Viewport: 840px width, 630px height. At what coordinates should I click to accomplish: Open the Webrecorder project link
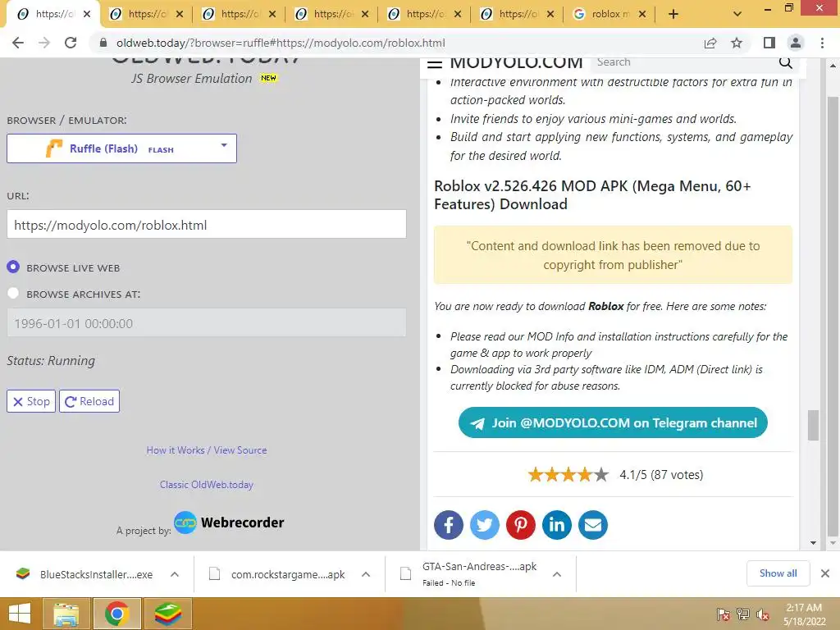click(229, 523)
